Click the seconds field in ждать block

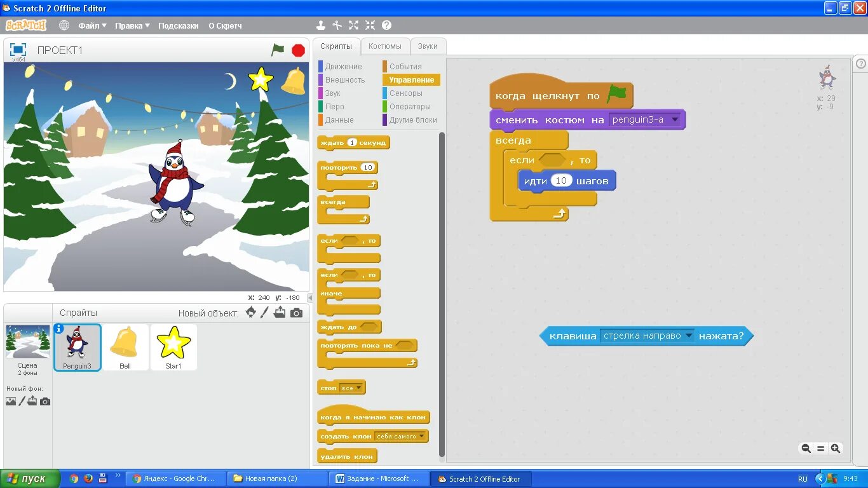(352, 142)
